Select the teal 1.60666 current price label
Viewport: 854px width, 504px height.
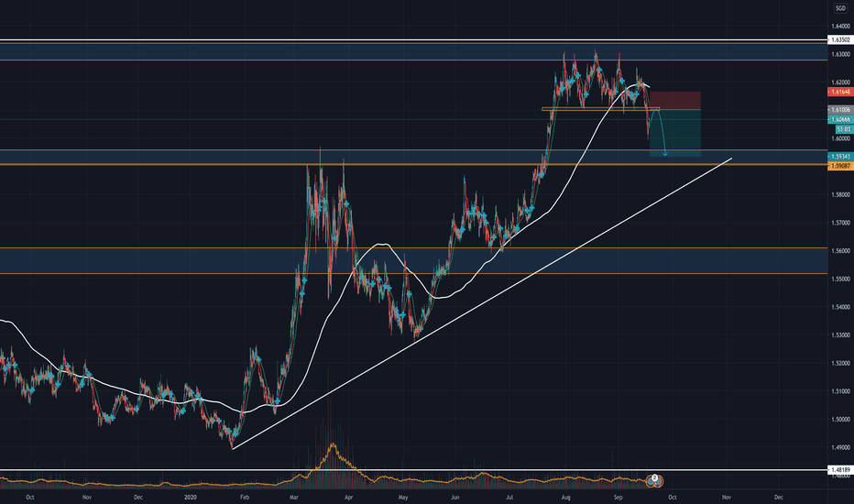point(840,119)
